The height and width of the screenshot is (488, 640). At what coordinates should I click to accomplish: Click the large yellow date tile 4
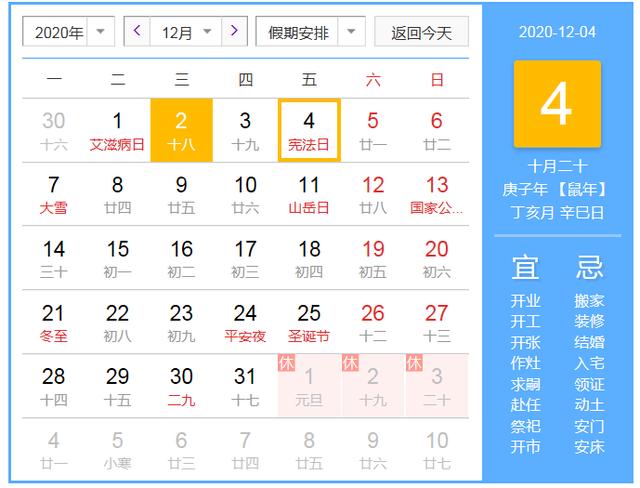(557, 104)
